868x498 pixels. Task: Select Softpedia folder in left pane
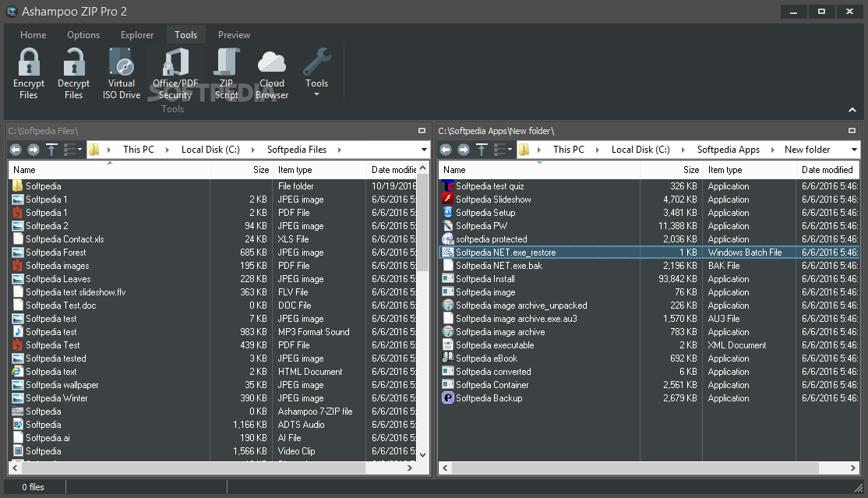pos(43,186)
